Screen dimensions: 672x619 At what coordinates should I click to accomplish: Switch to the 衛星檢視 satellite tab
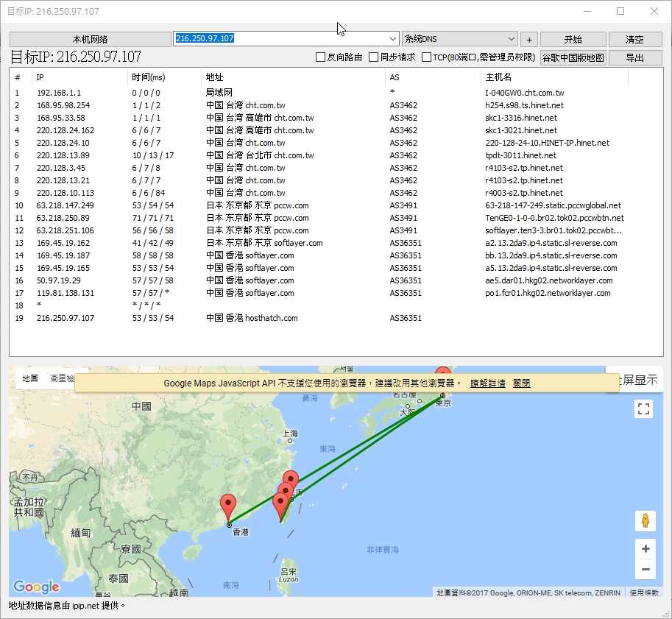pyautogui.click(x=62, y=378)
